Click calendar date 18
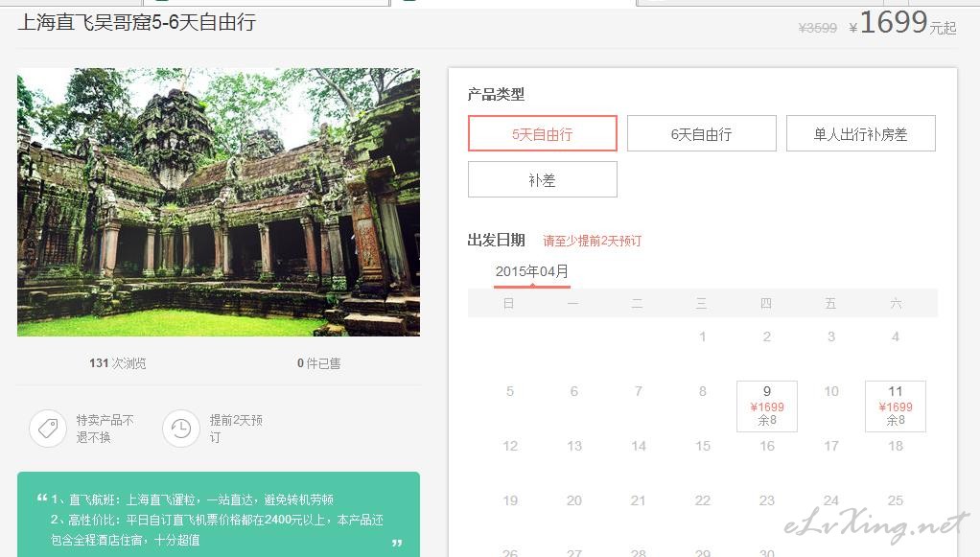The height and width of the screenshot is (557, 980). click(896, 446)
